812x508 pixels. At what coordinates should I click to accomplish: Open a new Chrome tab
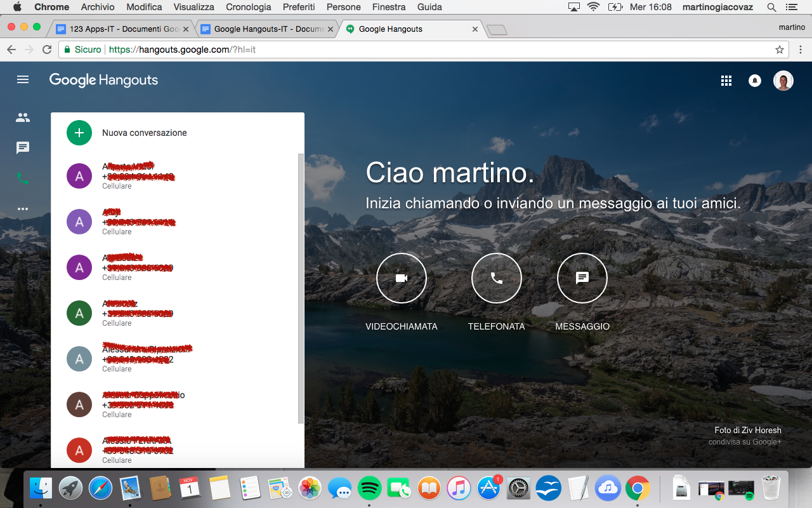pyautogui.click(x=497, y=30)
